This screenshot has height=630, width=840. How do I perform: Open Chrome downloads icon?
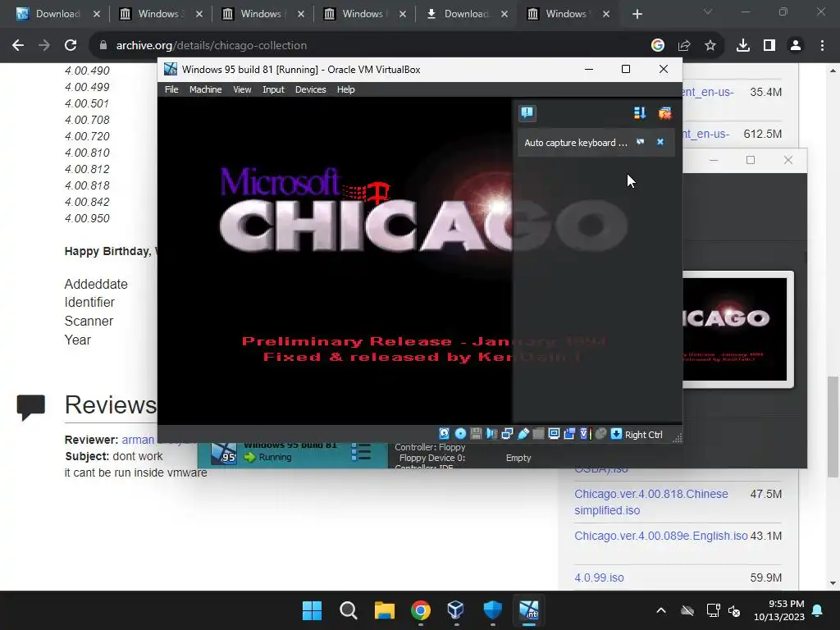pos(743,46)
